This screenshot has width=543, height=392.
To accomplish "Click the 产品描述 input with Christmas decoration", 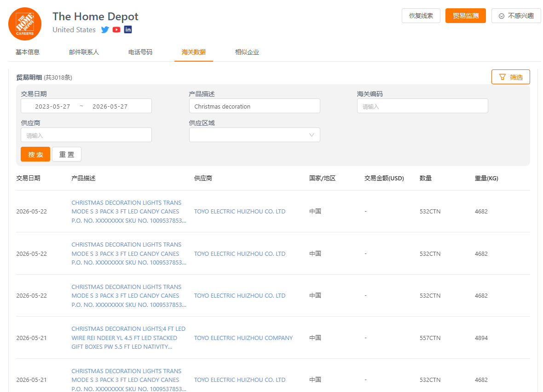I will 254,106.
